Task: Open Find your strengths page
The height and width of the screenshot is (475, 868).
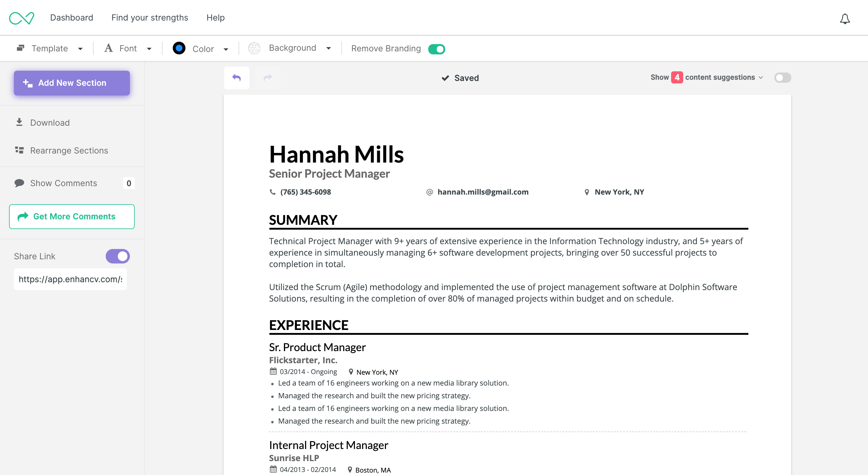Action: [x=149, y=18]
